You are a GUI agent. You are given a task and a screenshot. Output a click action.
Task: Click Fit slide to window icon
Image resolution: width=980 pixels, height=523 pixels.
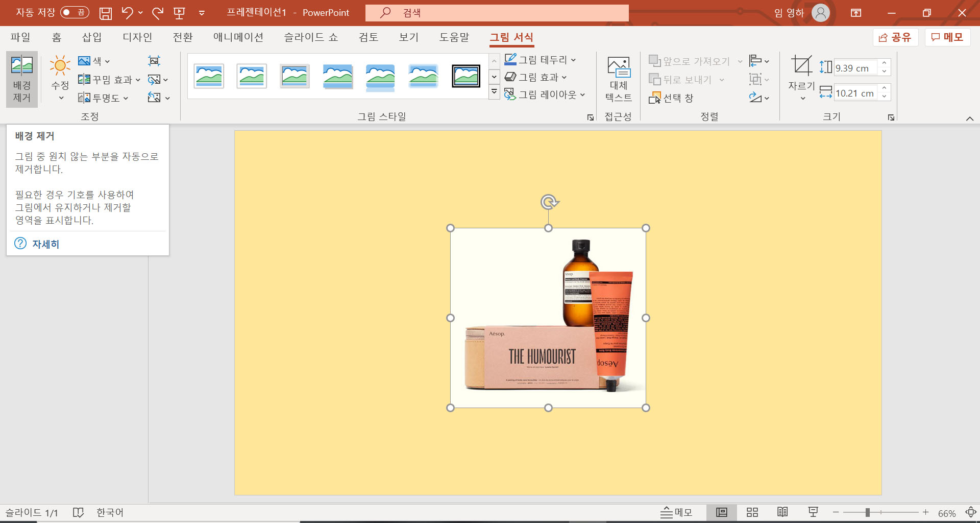971,512
